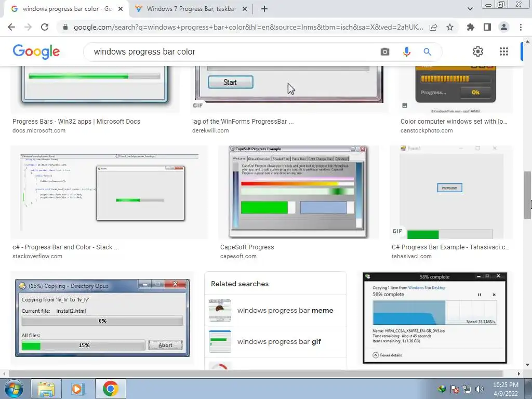Open the docs.microsoft.com source link
Screen dimensions: 532x399
click(x=39, y=130)
